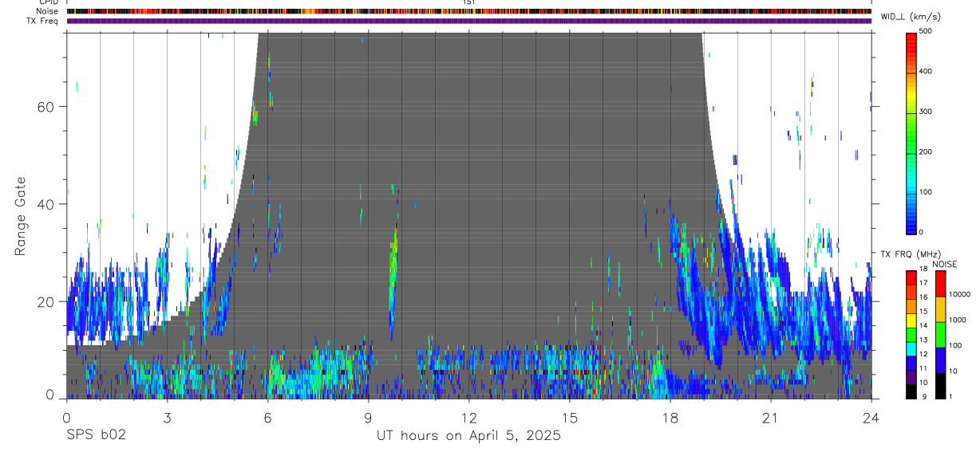Click the "1" label at the NOISE legend bottom
Viewport: 980px width, 452px height.
click(951, 396)
